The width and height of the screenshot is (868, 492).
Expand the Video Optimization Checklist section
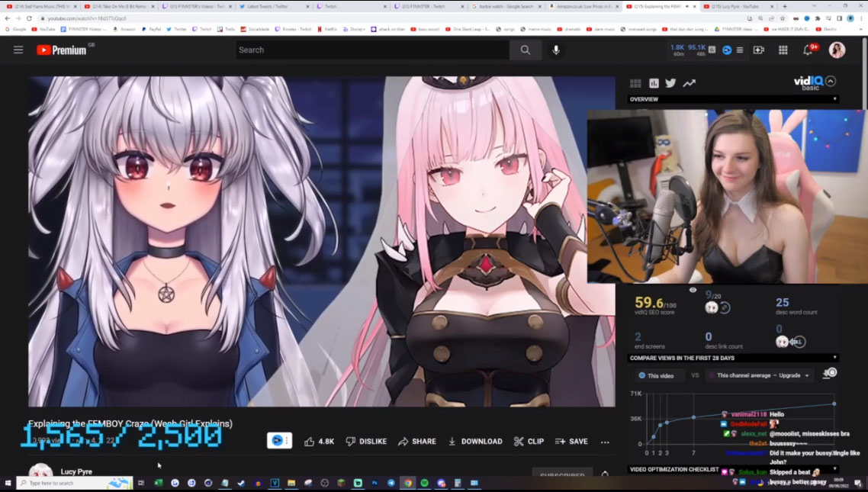(x=834, y=469)
